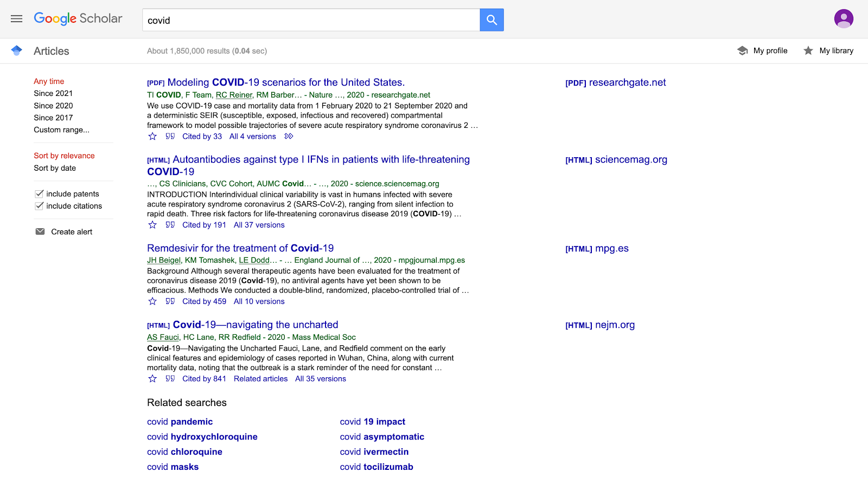868x478 pixels.
Task: Toggle include citations checkbox
Action: (39, 206)
